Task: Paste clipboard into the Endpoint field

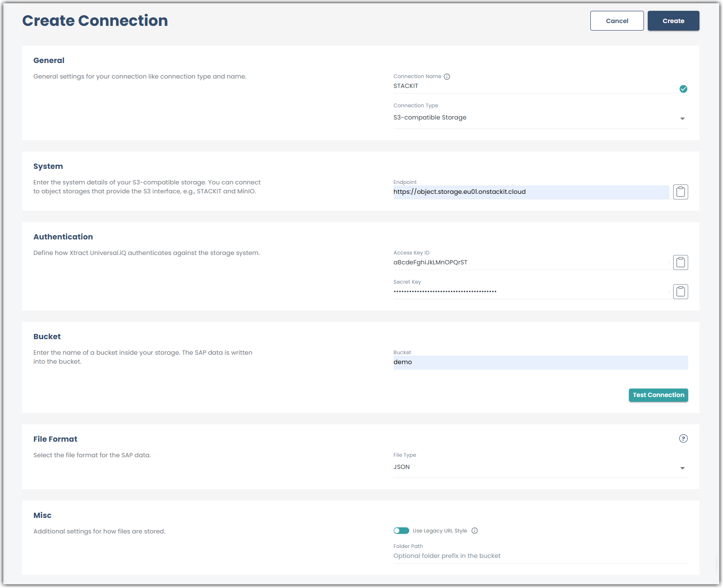Action: point(680,192)
